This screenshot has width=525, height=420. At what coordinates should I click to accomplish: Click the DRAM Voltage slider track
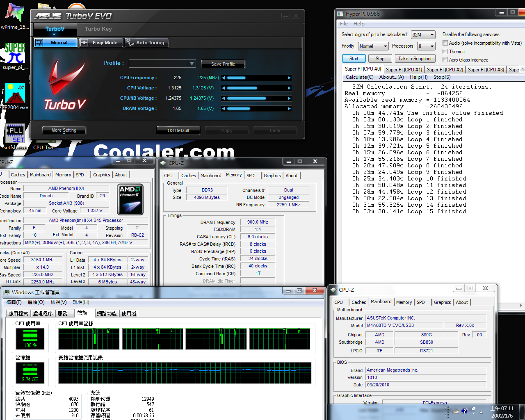pyautogui.click(x=256, y=109)
